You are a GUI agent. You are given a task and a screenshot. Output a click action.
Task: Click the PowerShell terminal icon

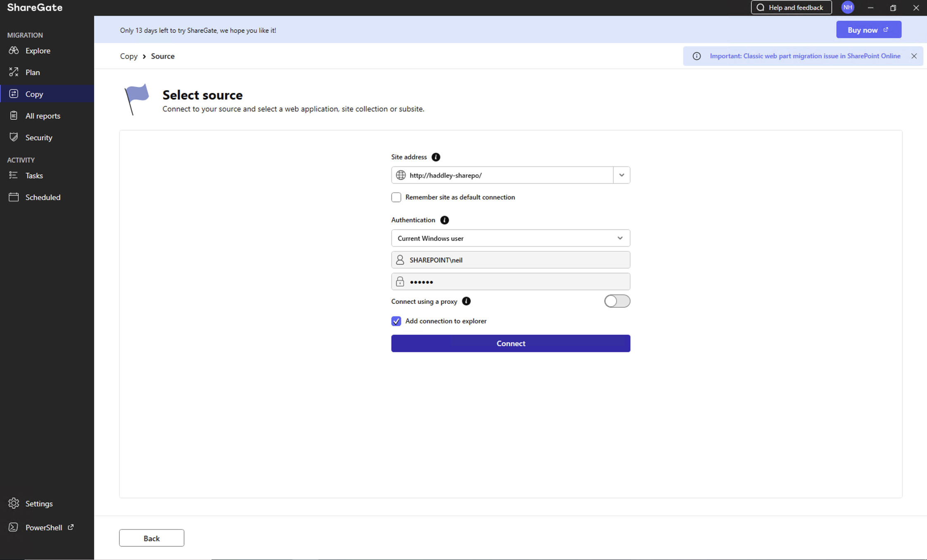click(14, 527)
